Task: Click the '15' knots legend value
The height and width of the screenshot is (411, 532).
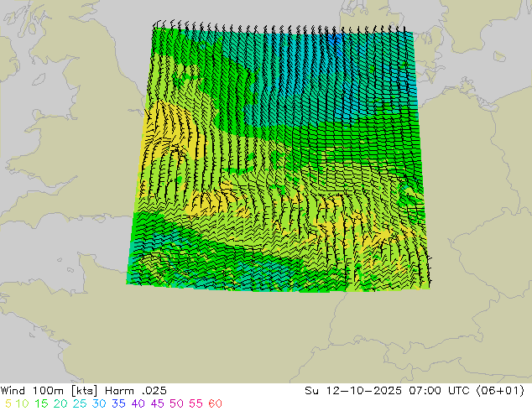Action: click(x=41, y=403)
